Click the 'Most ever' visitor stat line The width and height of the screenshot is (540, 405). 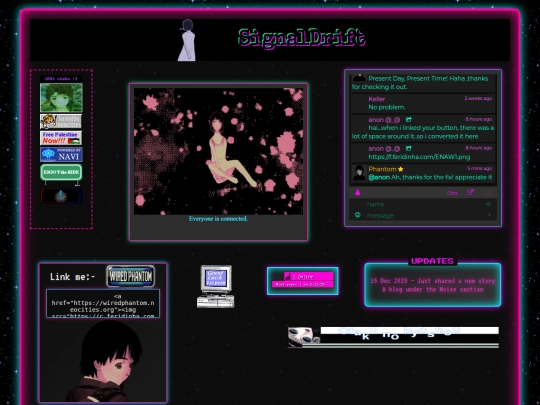point(303,284)
